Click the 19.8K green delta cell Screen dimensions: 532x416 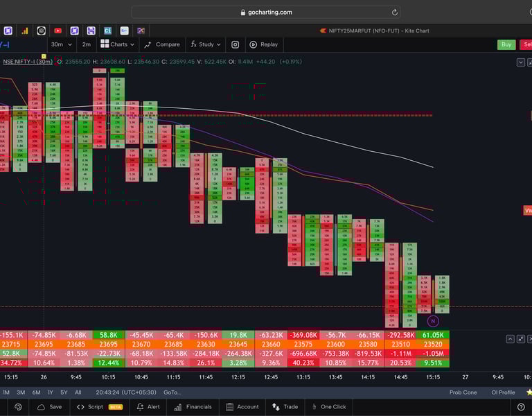point(238,335)
